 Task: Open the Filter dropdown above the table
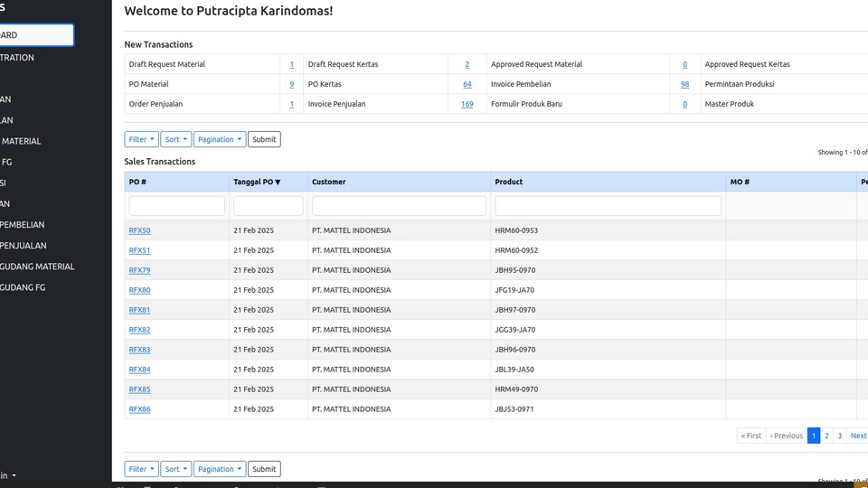coord(141,139)
